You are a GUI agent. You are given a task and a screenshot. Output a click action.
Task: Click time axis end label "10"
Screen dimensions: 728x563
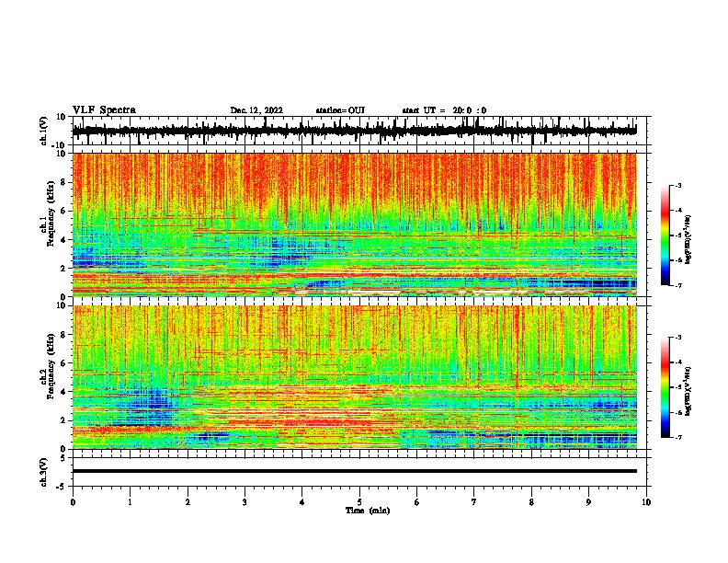coord(646,502)
